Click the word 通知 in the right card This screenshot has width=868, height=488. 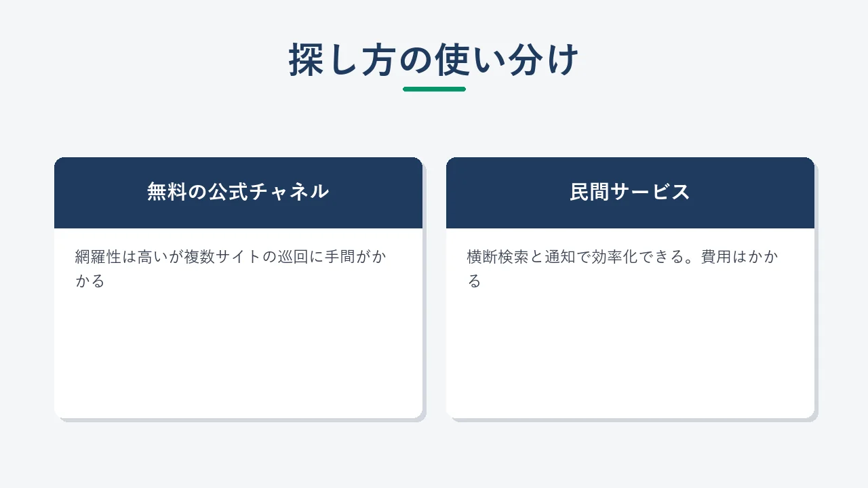tap(560, 257)
